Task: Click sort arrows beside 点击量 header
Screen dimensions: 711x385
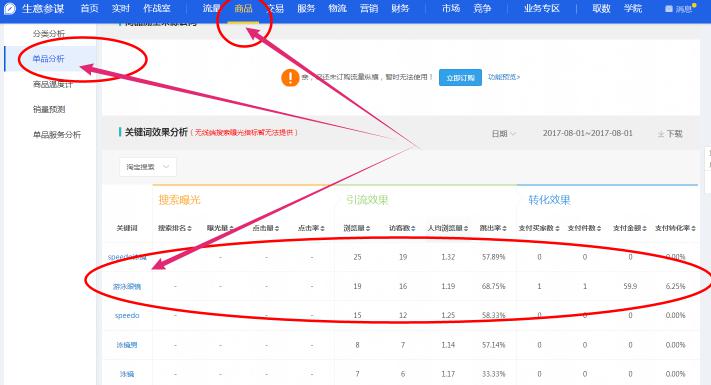Action: 277,228
